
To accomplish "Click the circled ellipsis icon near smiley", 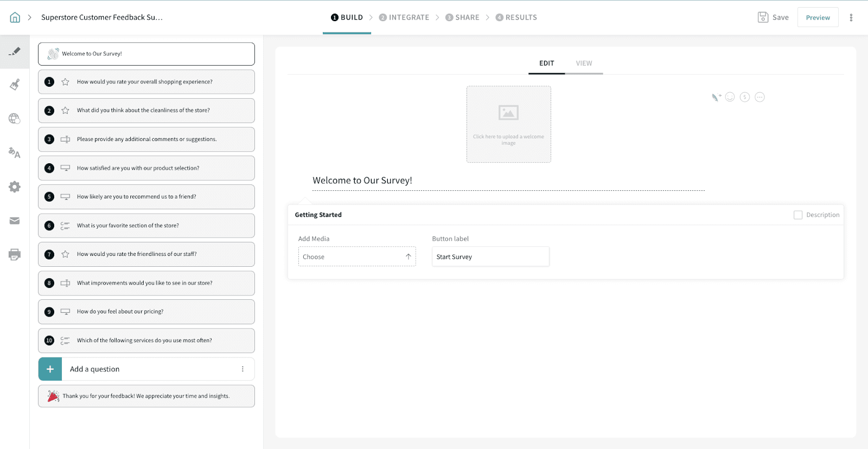I will click(759, 97).
